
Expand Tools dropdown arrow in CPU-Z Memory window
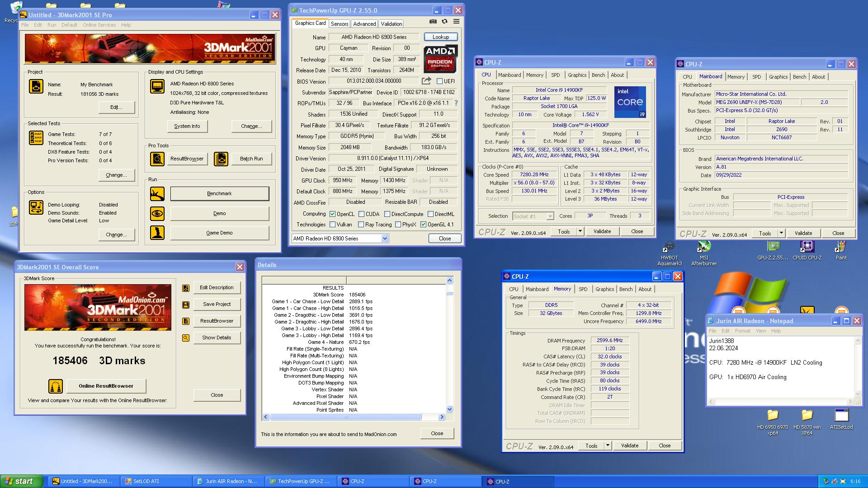point(608,446)
